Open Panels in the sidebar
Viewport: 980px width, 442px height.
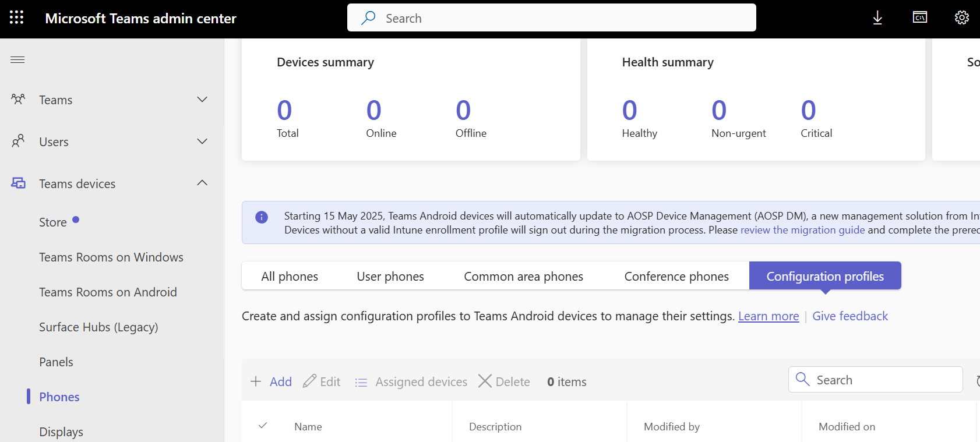click(x=56, y=362)
